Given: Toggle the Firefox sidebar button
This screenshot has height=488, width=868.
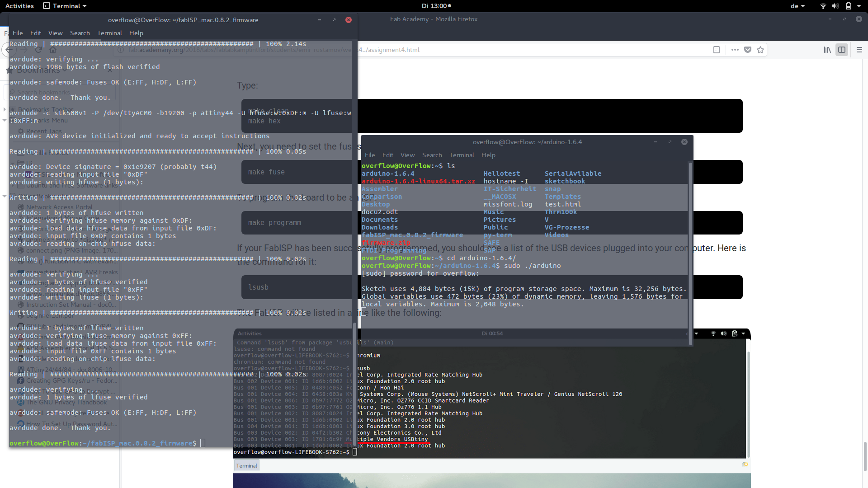Looking at the screenshot, I should click(x=842, y=50).
